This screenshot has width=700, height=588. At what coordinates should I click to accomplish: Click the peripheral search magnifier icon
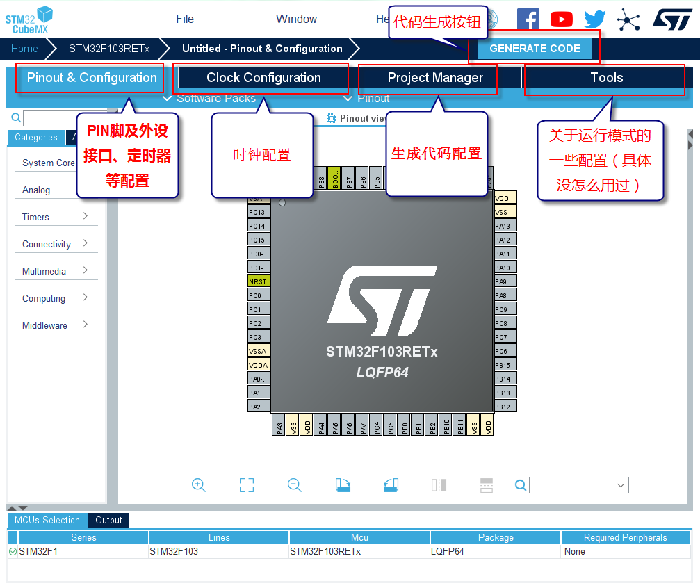[16, 117]
